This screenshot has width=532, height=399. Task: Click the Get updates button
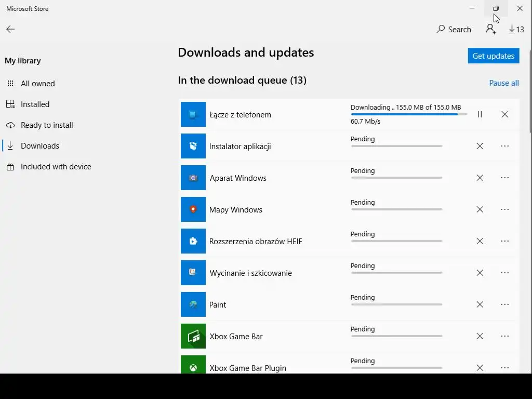[x=494, y=56]
